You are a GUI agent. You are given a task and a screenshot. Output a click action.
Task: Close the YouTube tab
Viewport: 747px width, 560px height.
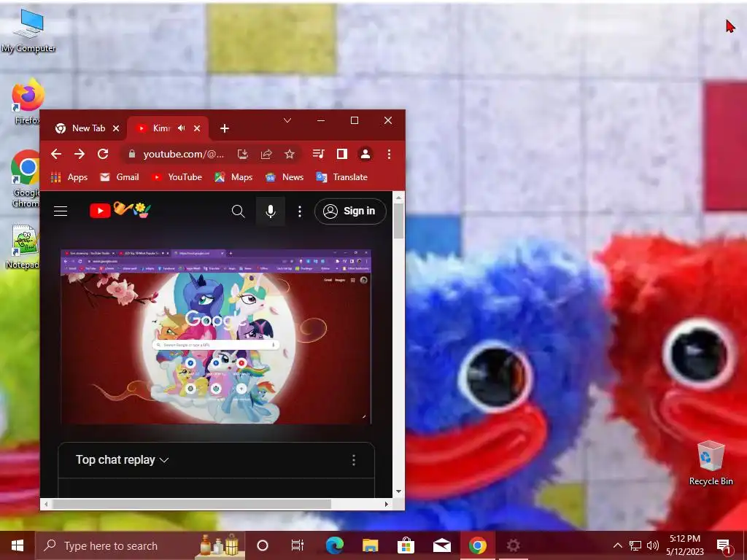point(197,128)
